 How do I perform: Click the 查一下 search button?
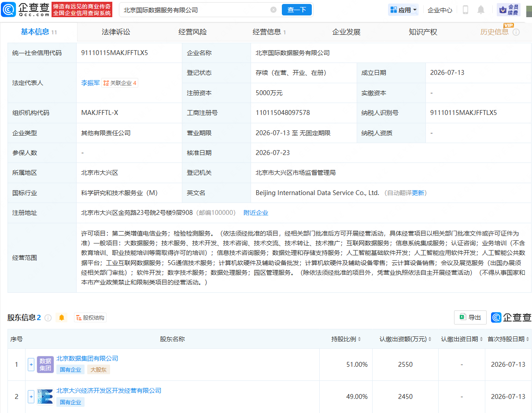[297, 10]
